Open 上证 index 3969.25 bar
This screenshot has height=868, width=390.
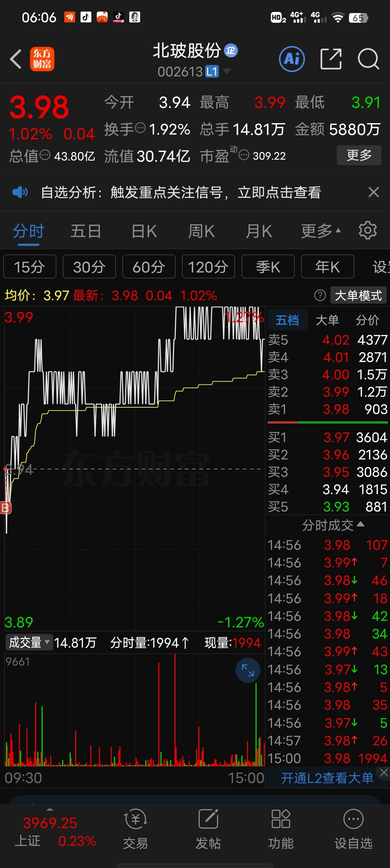[x=55, y=832]
